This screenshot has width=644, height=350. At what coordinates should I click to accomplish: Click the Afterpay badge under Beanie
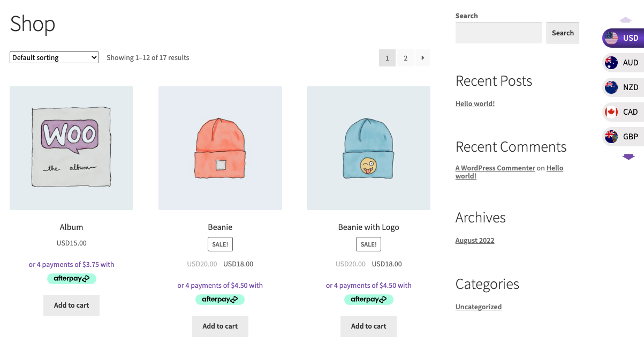(x=220, y=300)
